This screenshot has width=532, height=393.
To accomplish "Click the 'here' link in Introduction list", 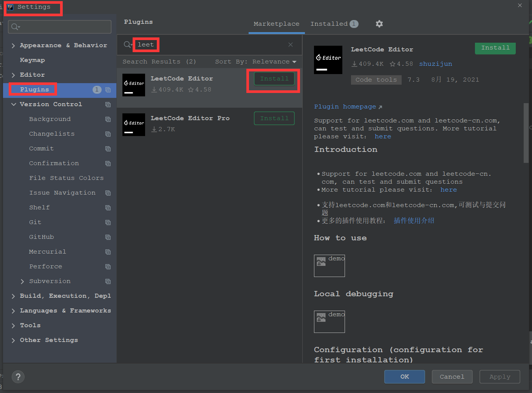I will (x=448, y=190).
